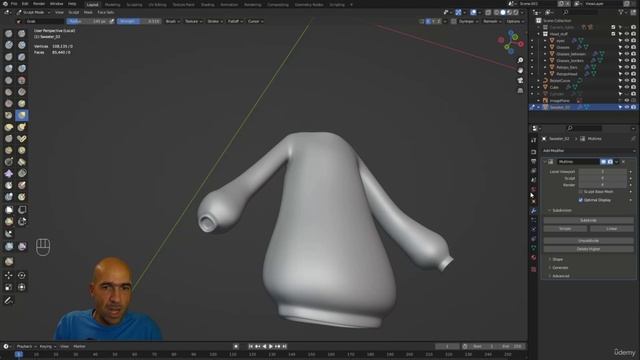Select the Elastic Deform brush
The width and height of the screenshot is (640, 360).
coord(9,127)
